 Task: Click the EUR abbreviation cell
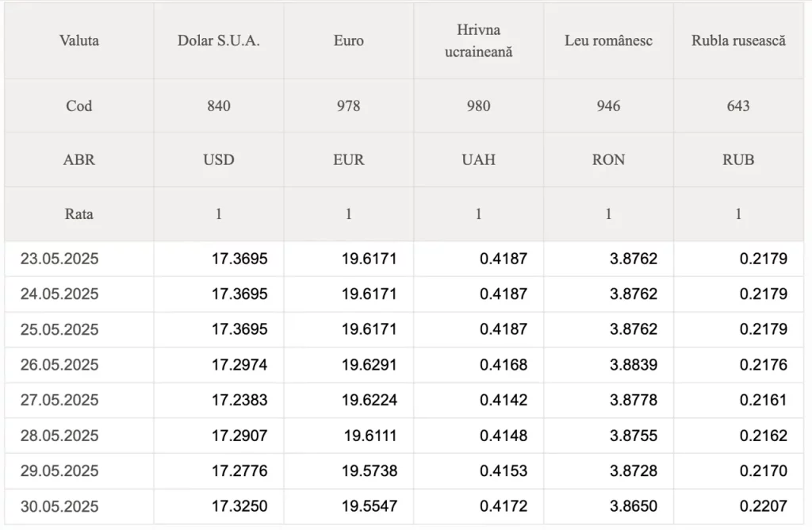[349, 159]
